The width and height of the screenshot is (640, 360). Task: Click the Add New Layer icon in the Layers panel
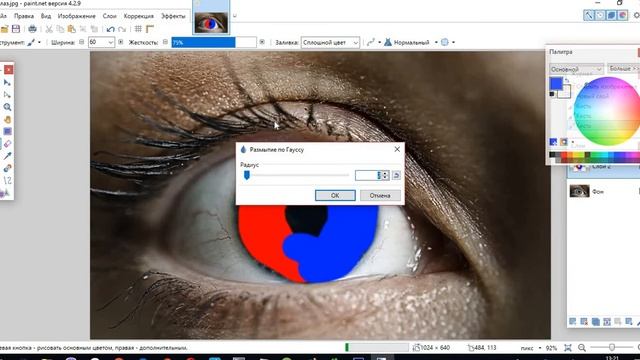tap(573, 322)
